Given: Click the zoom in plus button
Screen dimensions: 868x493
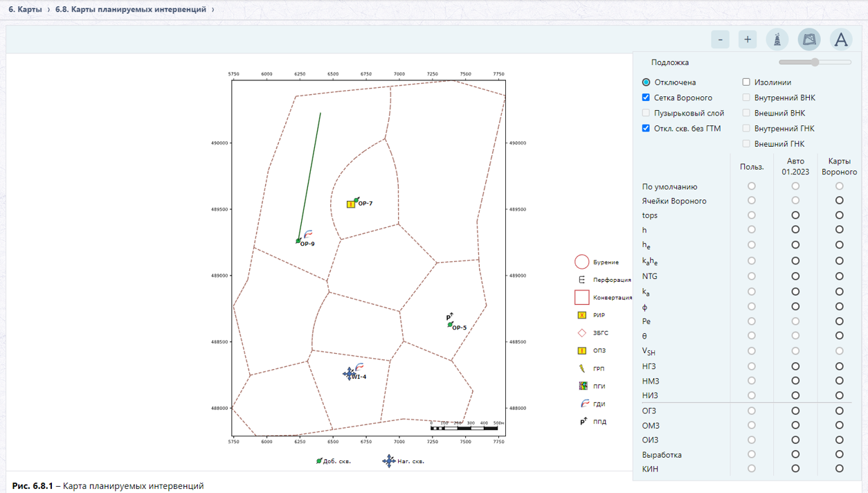Looking at the screenshot, I should click(x=748, y=39).
